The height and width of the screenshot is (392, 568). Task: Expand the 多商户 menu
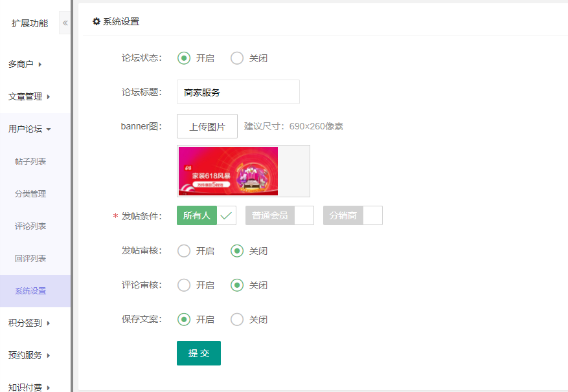tap(26, 64)
